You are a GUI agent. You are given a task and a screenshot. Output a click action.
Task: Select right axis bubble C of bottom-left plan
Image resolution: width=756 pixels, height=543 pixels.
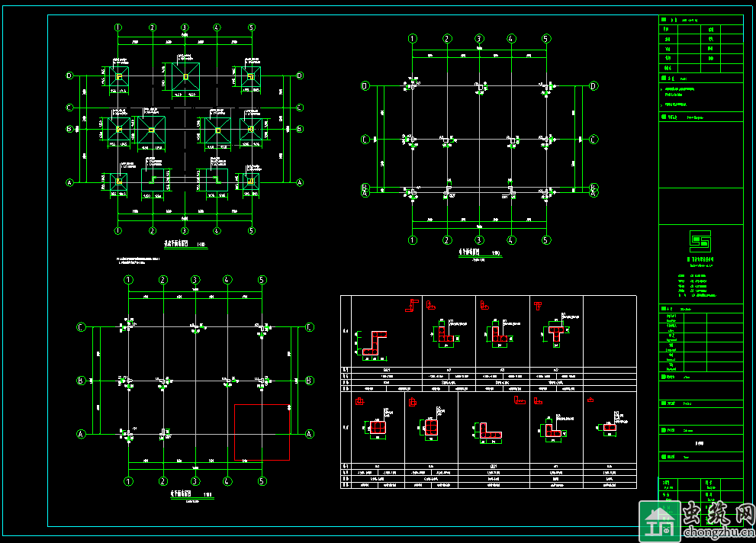(310, 328)
